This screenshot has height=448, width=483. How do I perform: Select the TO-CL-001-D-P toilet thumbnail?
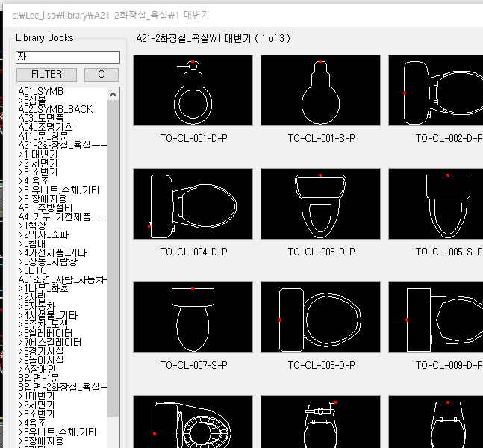[193, 90]
